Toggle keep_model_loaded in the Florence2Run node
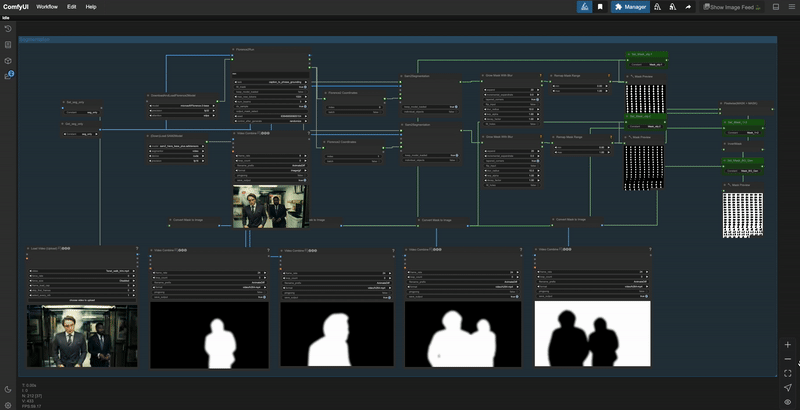Screen dimensions: 800x410 click(270, 92)
